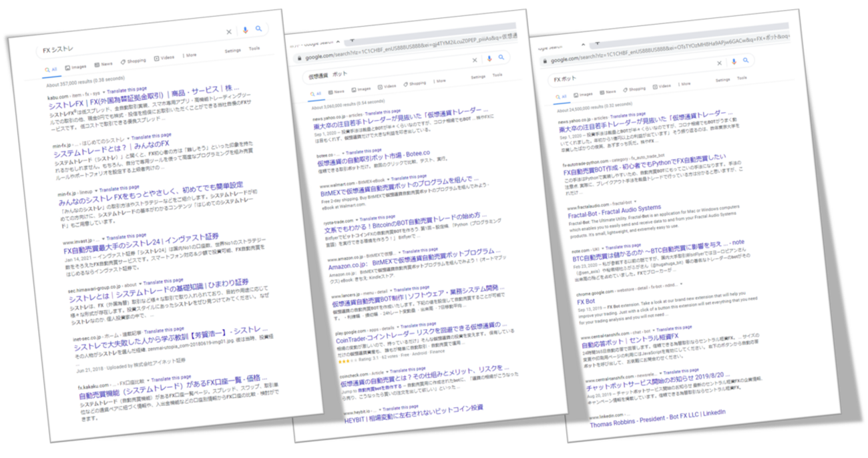Tap the microphone icon on the 仮想通貨 ボット page
This screenshot has width=868, height=458.
pyautogui.click(x=489, y=59)
